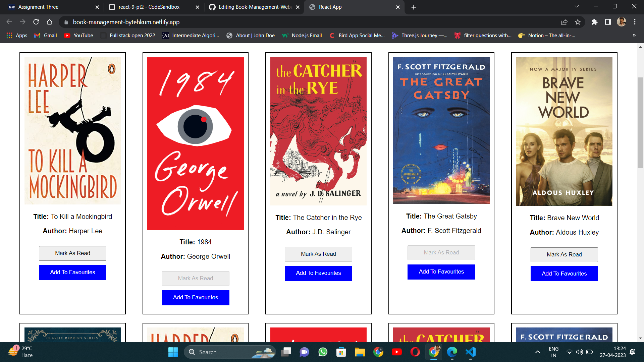644x362 pixels.
Task: Launch Visual Studio Code from taskbar
Action: [x=470, y=352]
